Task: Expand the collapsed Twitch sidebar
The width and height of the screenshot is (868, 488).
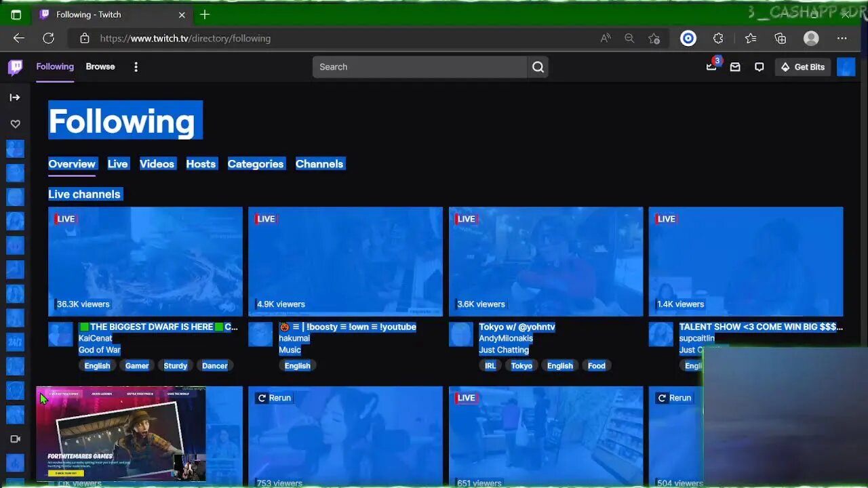Action: [15, 98]
